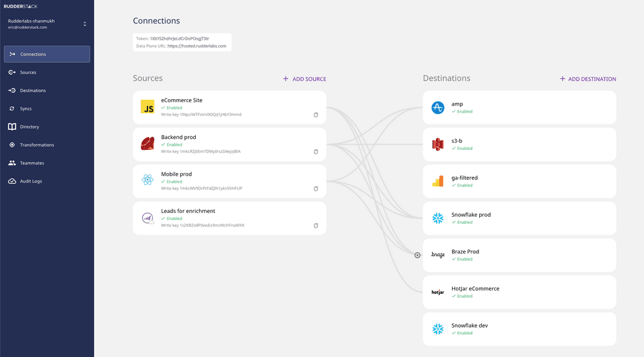This screenshot has height=357, width=644.
Task: Click the eCommerce Site JavaScript source icon
Action: click(x=147, y=107)
